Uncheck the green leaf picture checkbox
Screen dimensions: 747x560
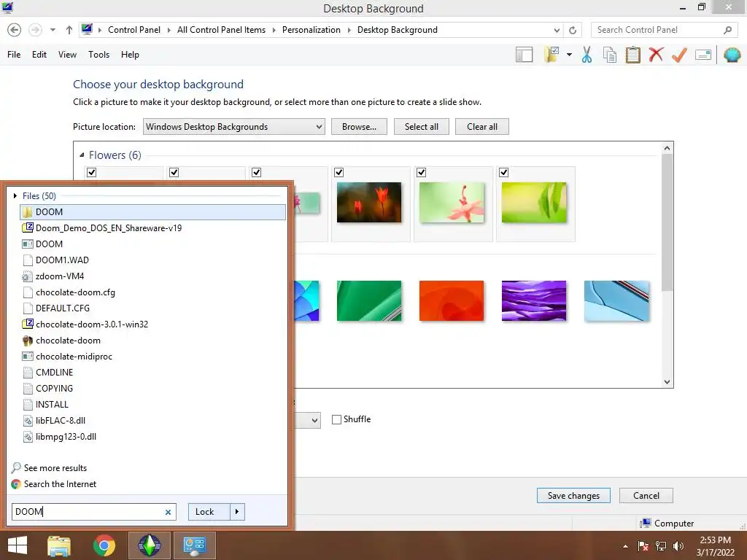503,172
